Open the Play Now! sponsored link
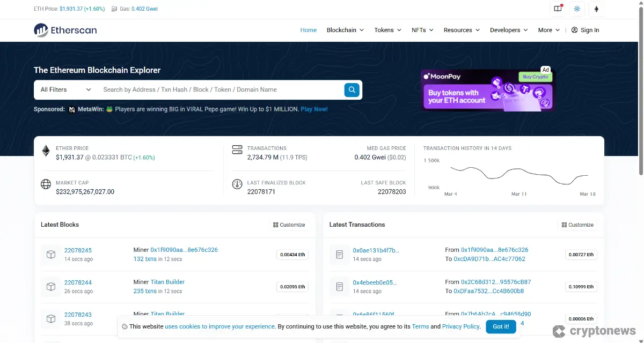 click(x=314, y=109)
